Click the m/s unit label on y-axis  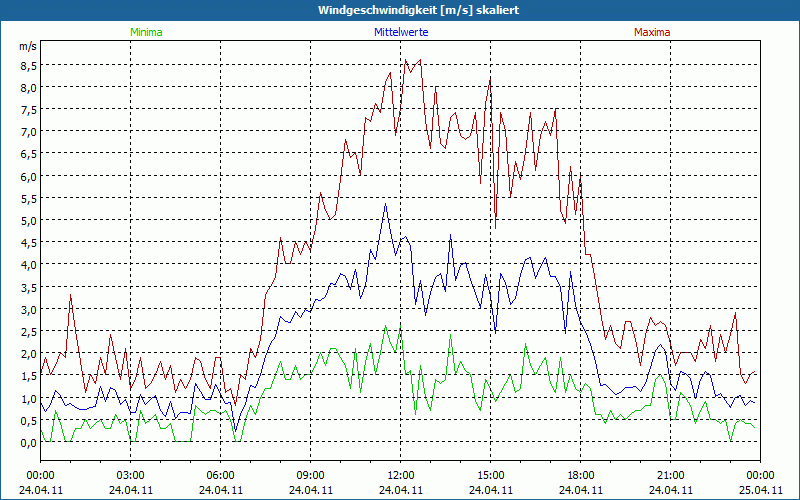click(28, 46)
